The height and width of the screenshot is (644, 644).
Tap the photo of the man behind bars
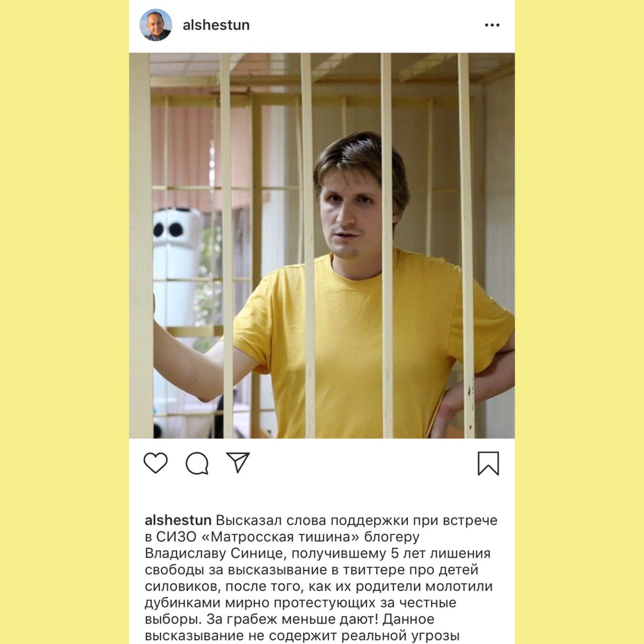(322, 246)
